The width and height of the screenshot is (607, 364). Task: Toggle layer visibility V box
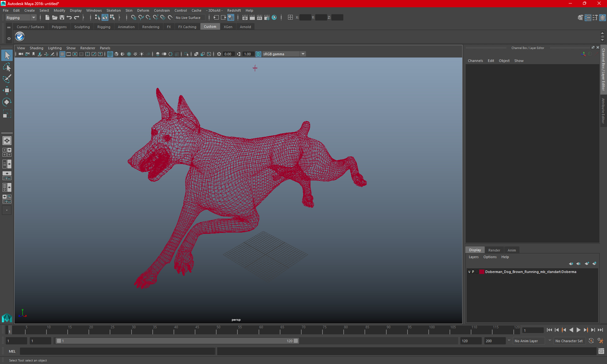[x=469, y=272]
